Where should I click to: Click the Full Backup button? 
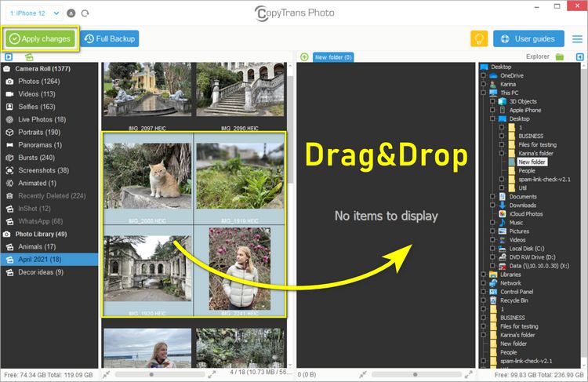(x=110, y=38)
